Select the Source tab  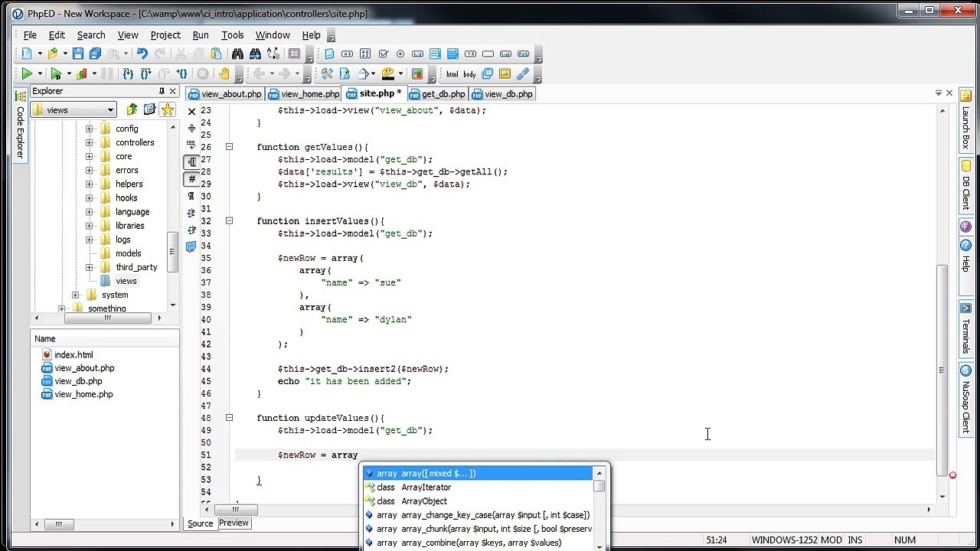(x=201, y=523)
